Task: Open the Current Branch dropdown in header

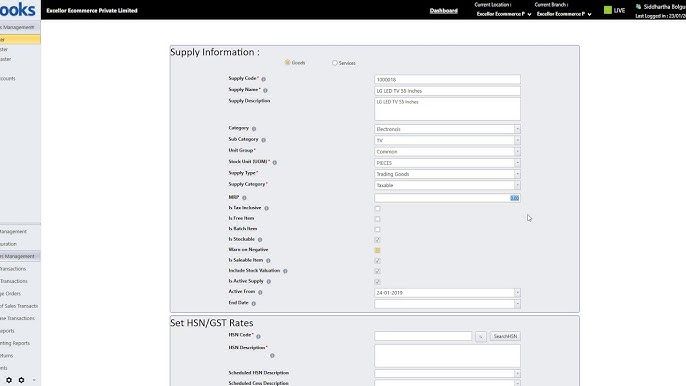Action: click(564, 14)
